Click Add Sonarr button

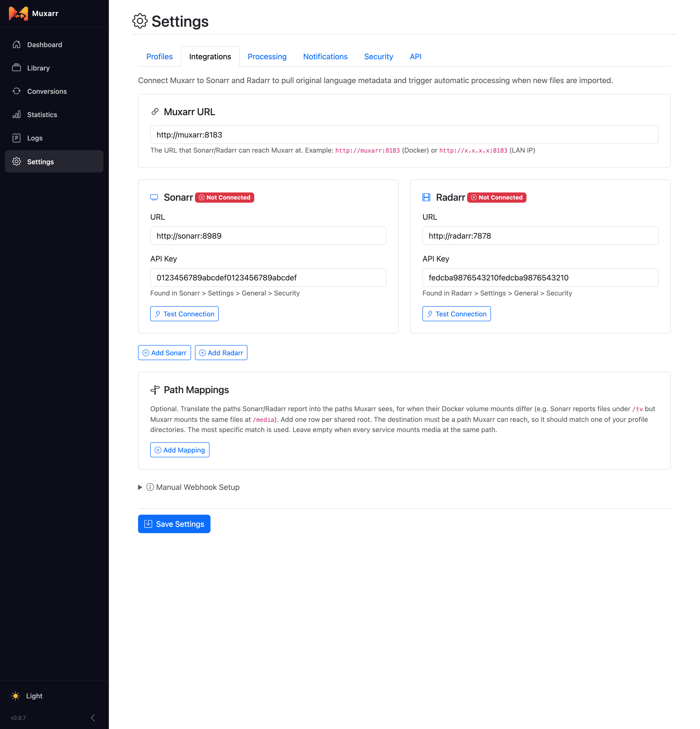(164, 353)
